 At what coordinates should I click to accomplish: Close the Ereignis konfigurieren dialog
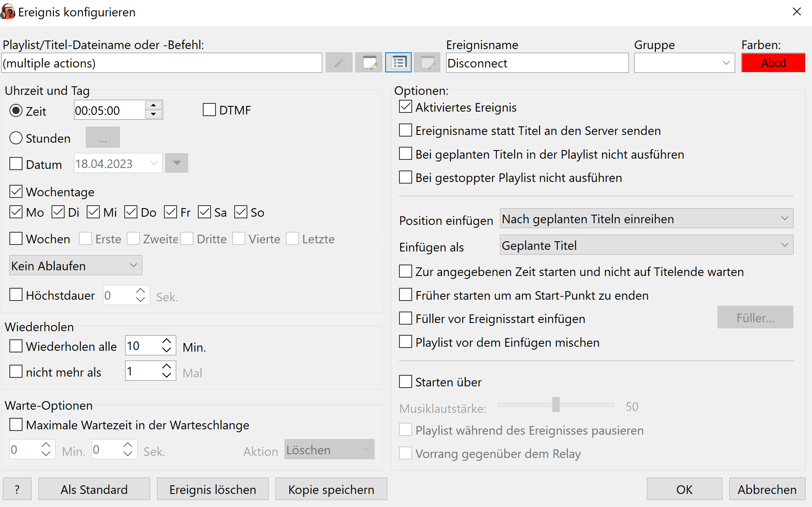point(797,11)
